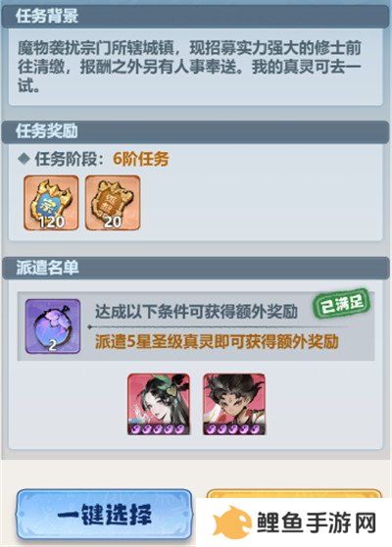Screen dimensions: 392x547
Task: Tap the 6阶任务 stage label
Action: 141,159
